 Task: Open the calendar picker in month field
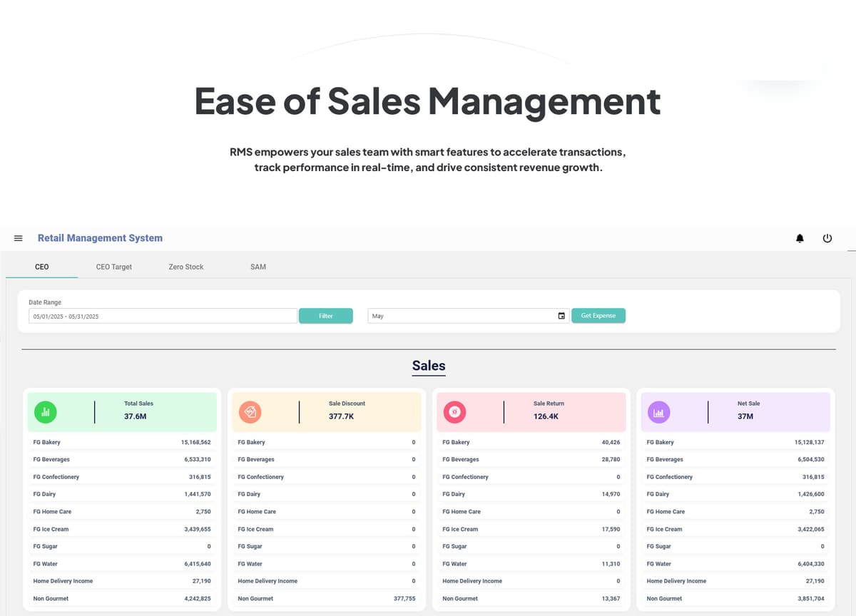pyautogui.click(x=561, y=316)
